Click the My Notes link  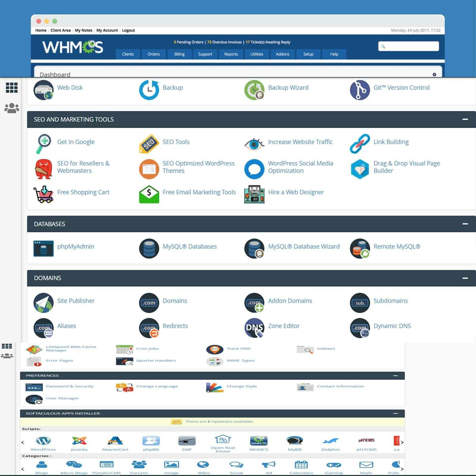(84, 30)
